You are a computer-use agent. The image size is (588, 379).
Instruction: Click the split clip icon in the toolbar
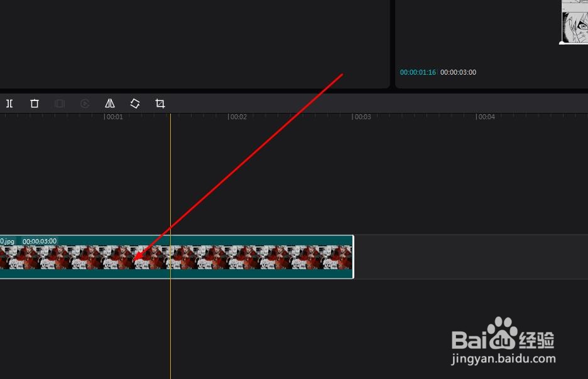tap(10, 104)
